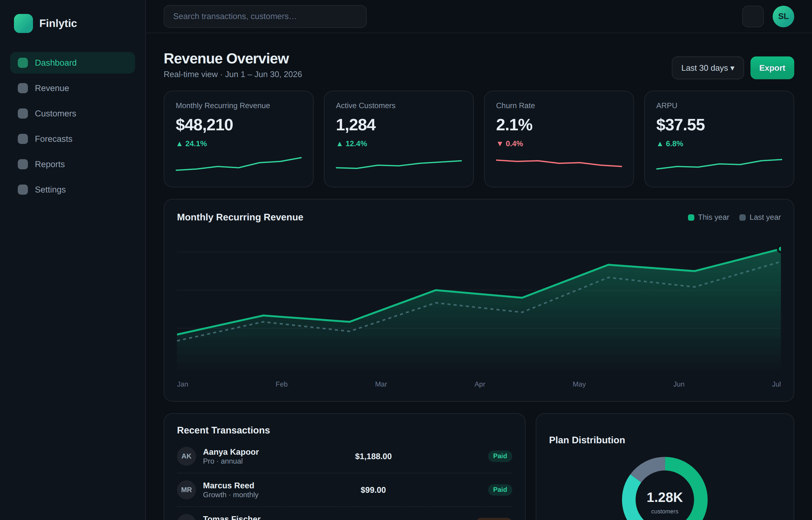Open the Revenue menu item
This screenshot has width=812, height=520.
(73, 88)
